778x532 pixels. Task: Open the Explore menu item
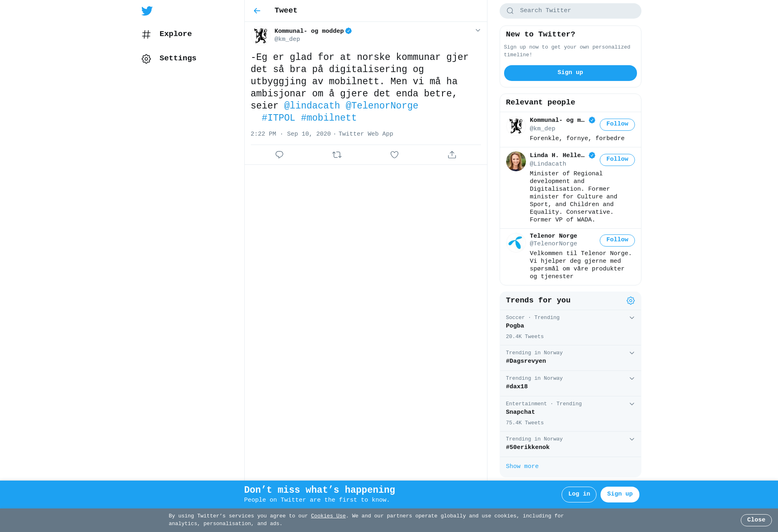(x=167, y=34)
